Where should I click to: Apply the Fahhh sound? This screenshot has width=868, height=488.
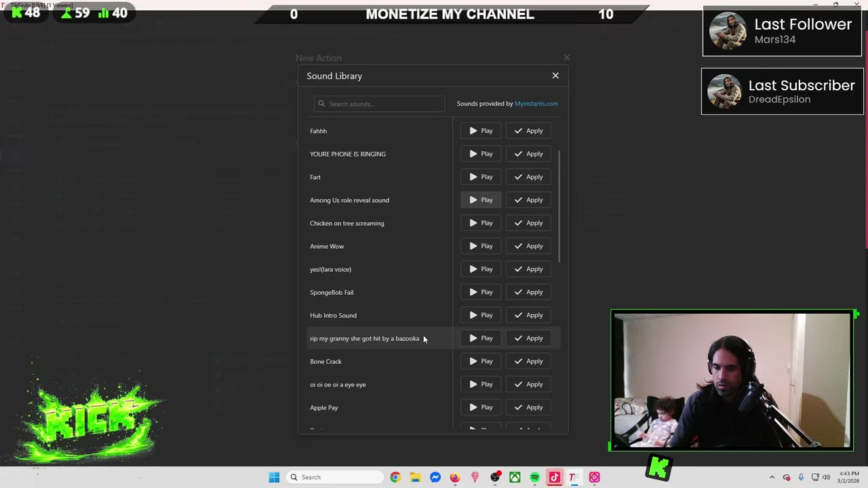pos(528,131)
